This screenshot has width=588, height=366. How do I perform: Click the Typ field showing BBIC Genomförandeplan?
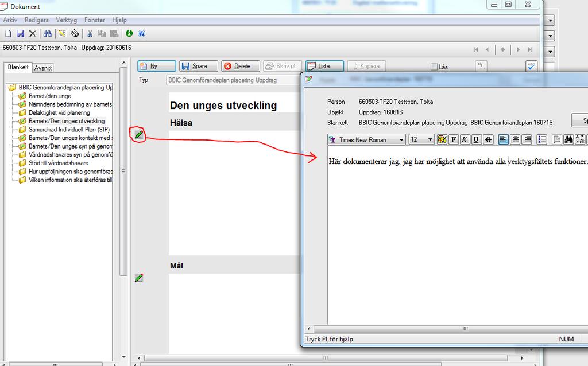(x=233, y=80)
